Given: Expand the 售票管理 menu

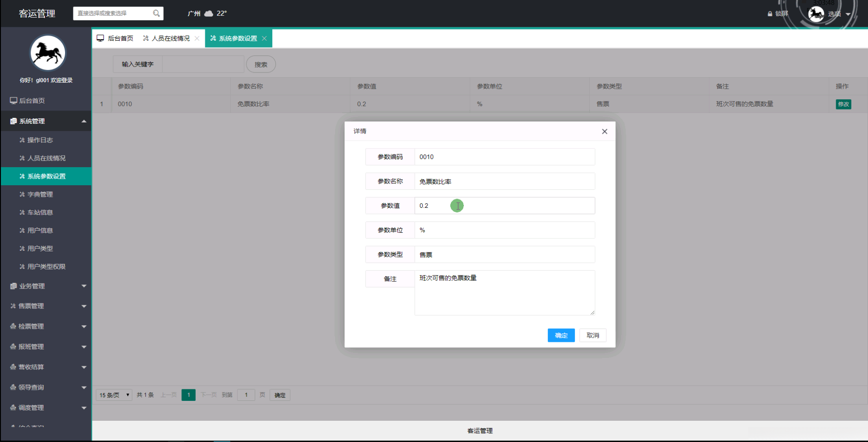Looking at the screenshot, I should click(x=46, y=306).
